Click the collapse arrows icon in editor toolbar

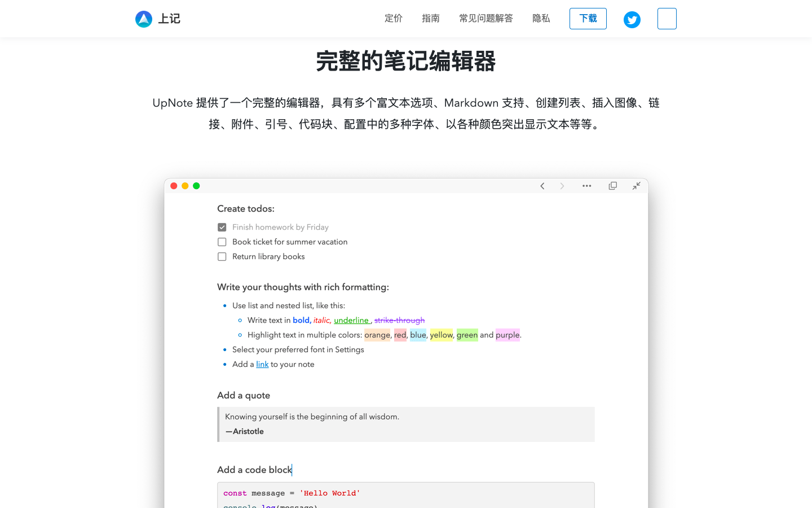pos(637,186)
